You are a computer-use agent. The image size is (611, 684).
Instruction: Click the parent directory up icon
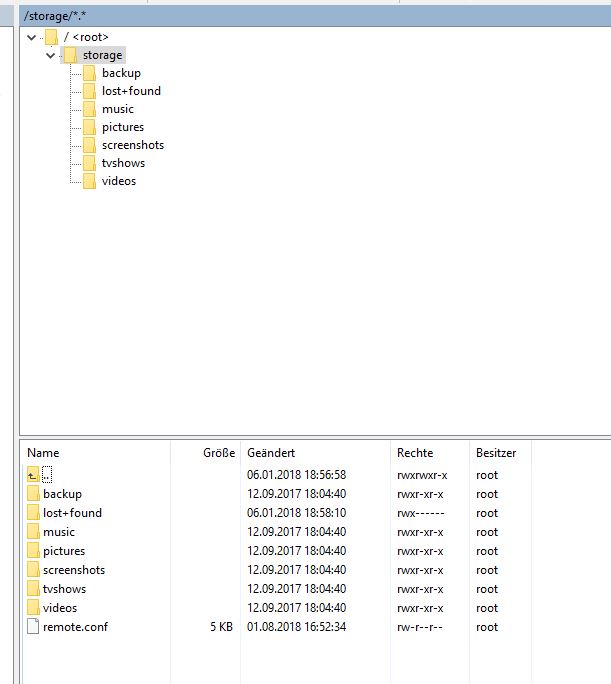(x=33, y=475)
